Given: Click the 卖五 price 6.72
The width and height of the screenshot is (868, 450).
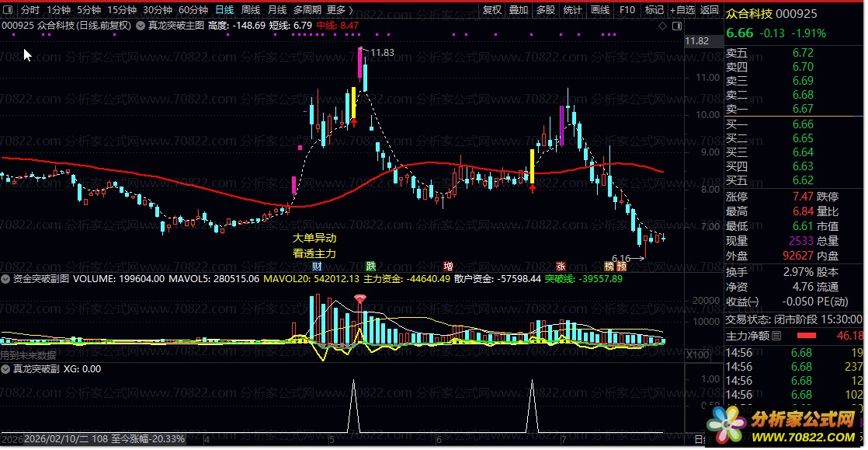Looking at the screenshot, I should coord(804,53).
